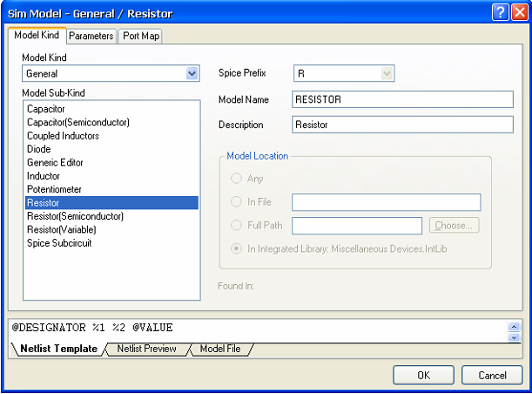532x394 pixels.
Task: Click the help question mark icon
Action: coord(500,13)
